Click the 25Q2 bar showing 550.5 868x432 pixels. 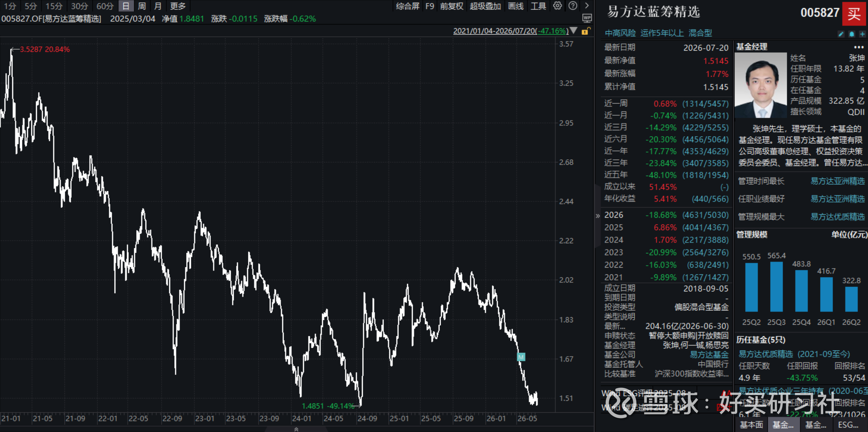click(x=751, y=287)
